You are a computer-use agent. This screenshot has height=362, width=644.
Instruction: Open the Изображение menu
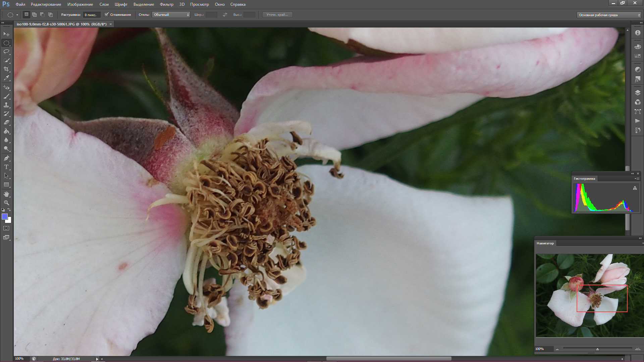[x=80, y=4]
